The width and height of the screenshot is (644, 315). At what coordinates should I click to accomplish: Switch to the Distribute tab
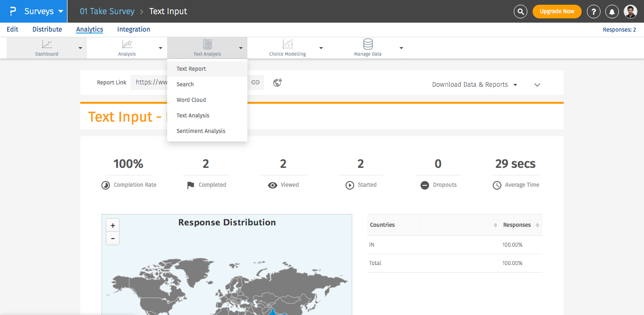(47, 29)
